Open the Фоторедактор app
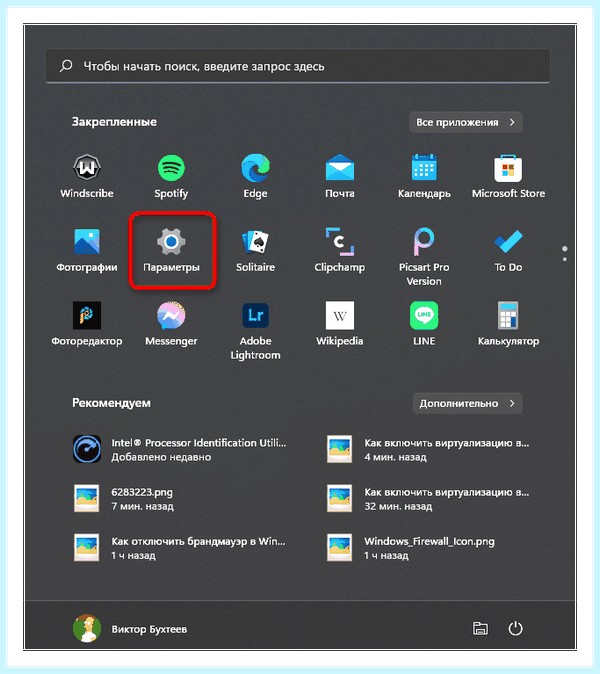The height and width of the screenshot is (674, 600). click(87, 324)
